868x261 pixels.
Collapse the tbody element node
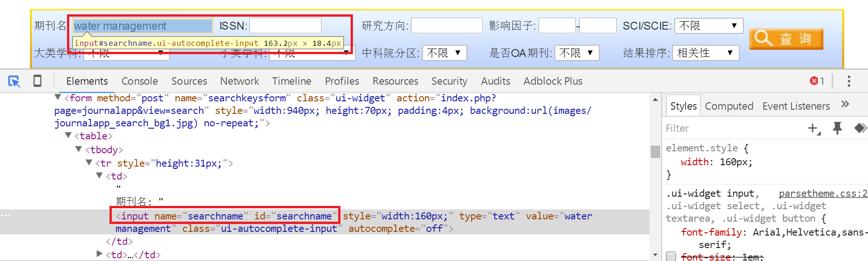click(x=79, y=149)
